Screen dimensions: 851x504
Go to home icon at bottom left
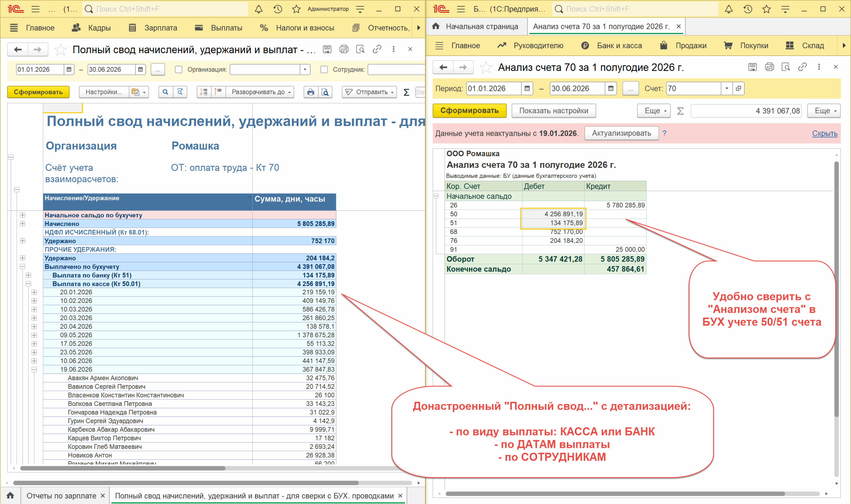click(x=10, y=495)
